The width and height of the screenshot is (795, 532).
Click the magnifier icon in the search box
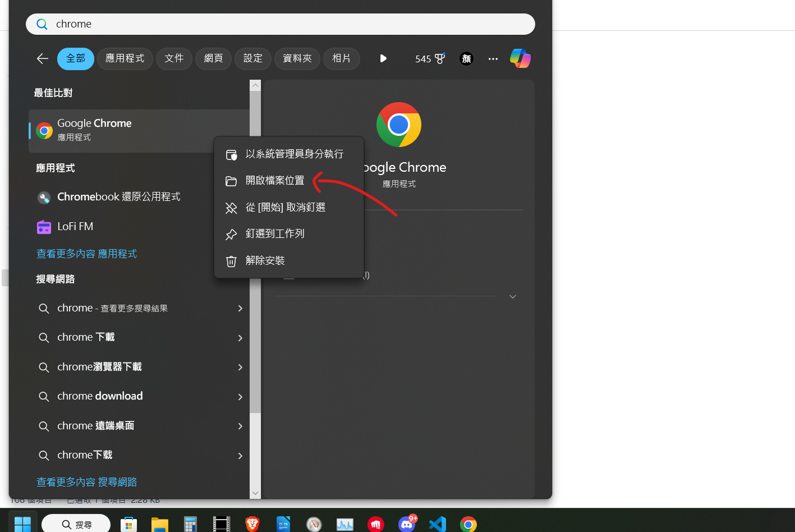[42, 24]
